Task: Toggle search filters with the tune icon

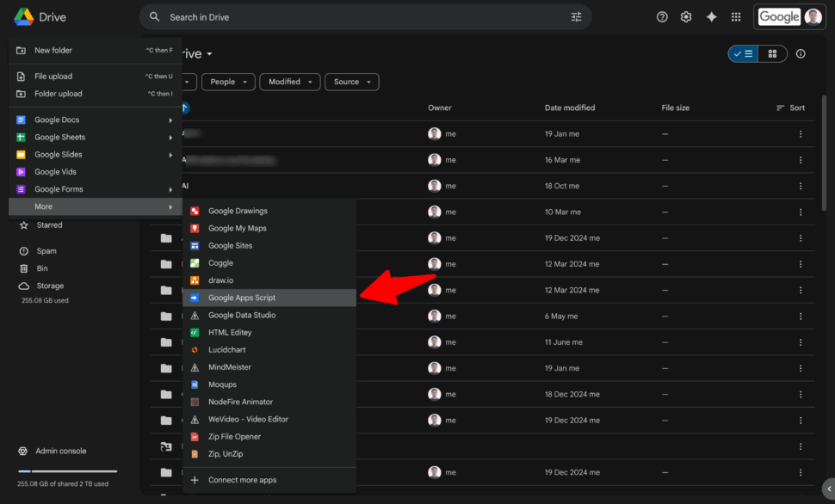Action: click(577, 16)
